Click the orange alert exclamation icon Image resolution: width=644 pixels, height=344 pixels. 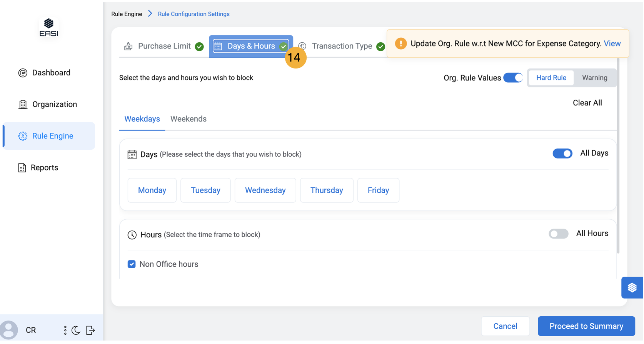point(400,43)
